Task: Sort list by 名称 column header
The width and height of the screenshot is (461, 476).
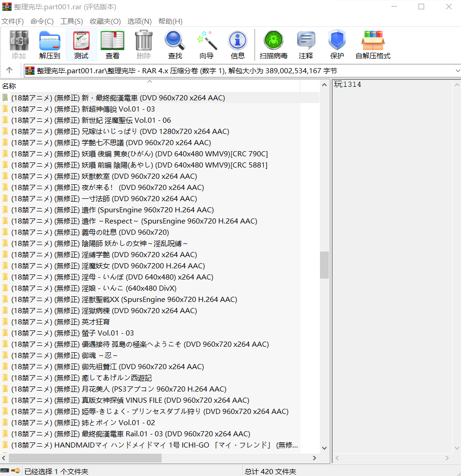Action: coord(150,86)
